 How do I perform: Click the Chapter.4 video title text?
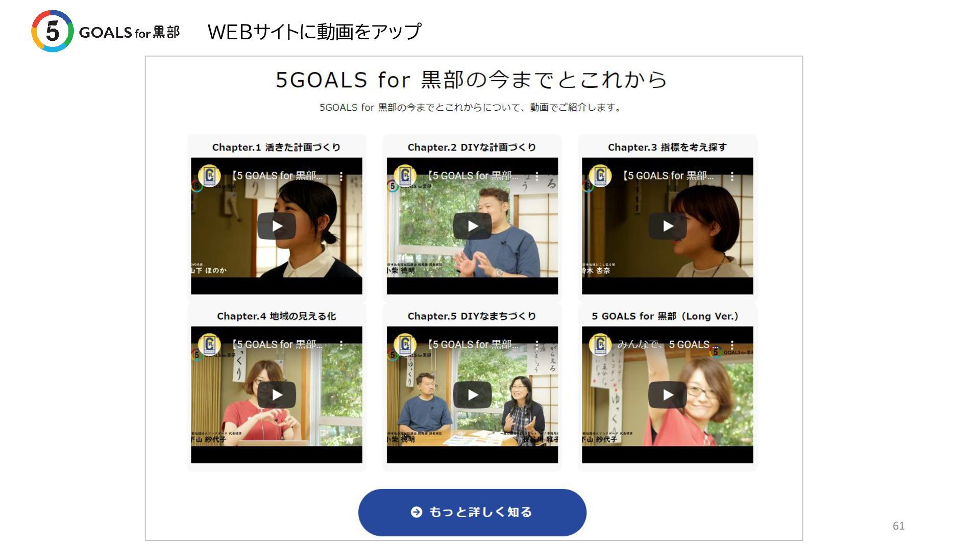pos(277,344)
